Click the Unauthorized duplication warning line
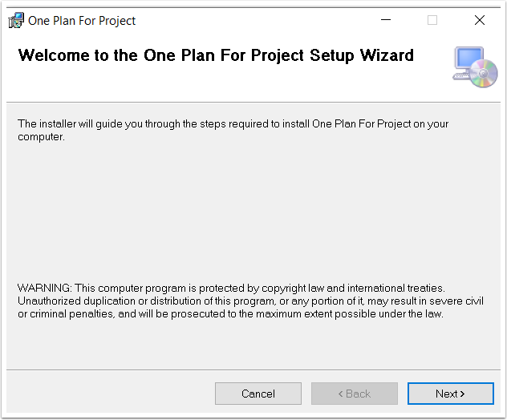Viewport: 507px width, 420px height. (250, 301)
